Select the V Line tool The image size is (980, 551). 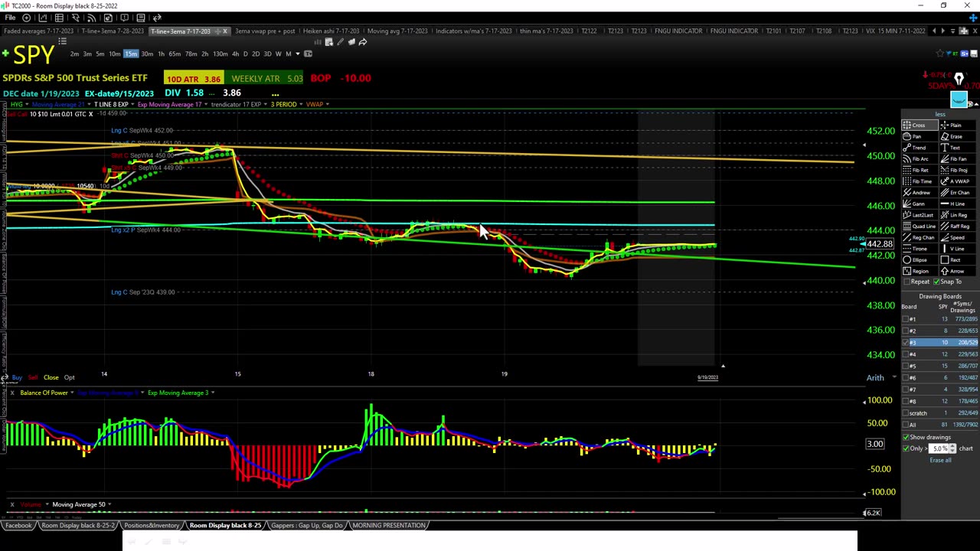pos(957,249)
